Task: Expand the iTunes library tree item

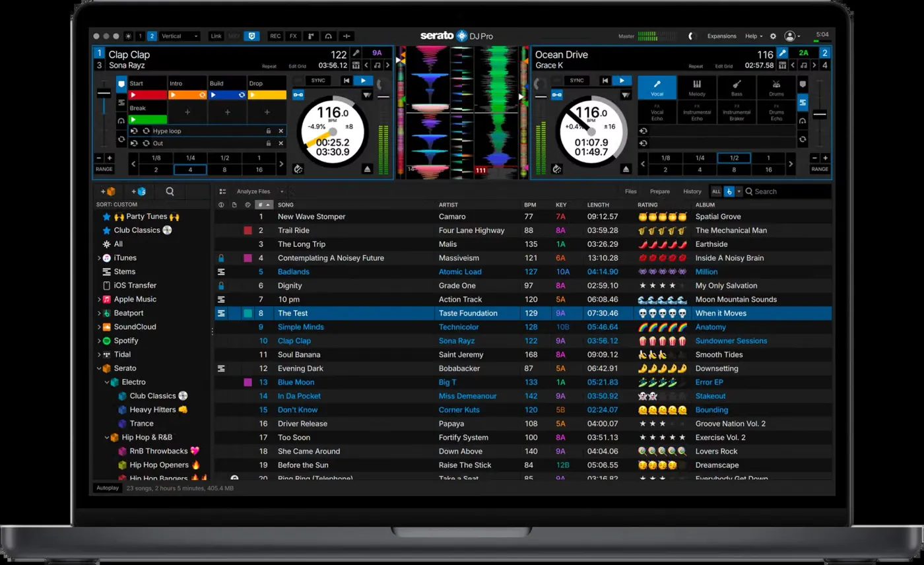Action: (x=99, y=258)
